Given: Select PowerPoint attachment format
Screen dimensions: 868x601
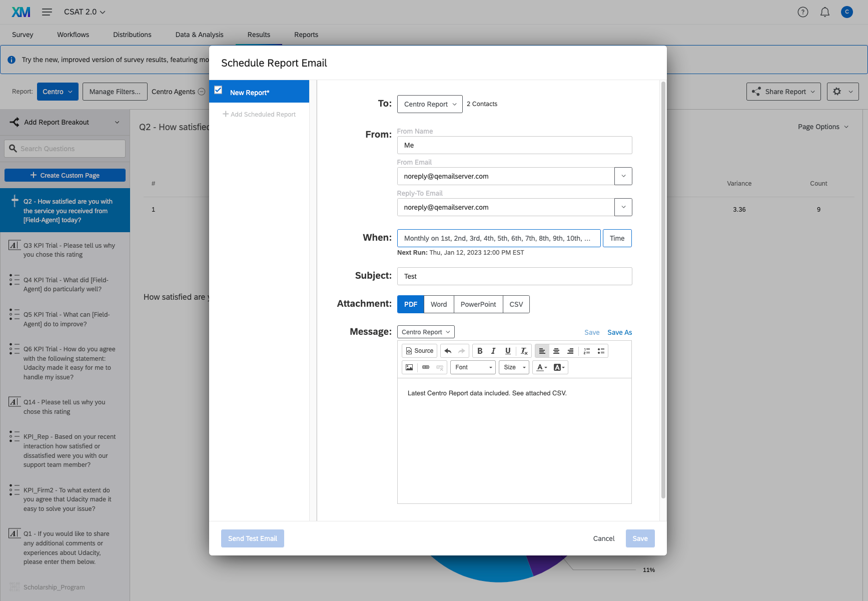Looking at the screenshot, I should 478,304.
